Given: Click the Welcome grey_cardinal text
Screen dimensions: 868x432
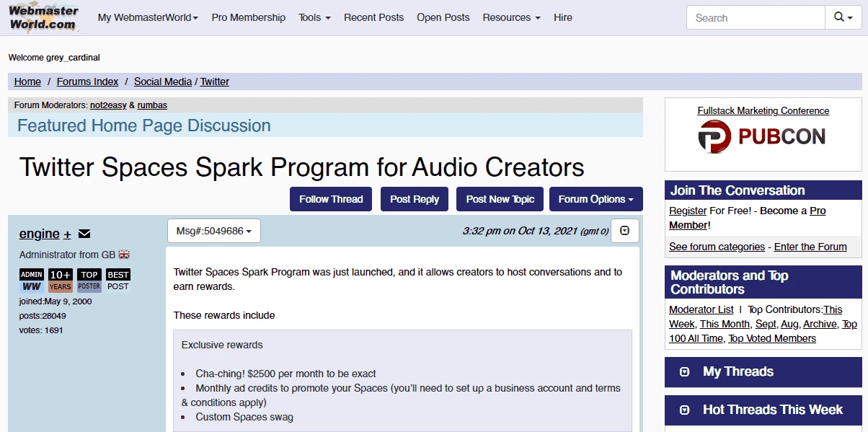Looking at the screenshot, I should pyautogui.click(x=54, y=58).
